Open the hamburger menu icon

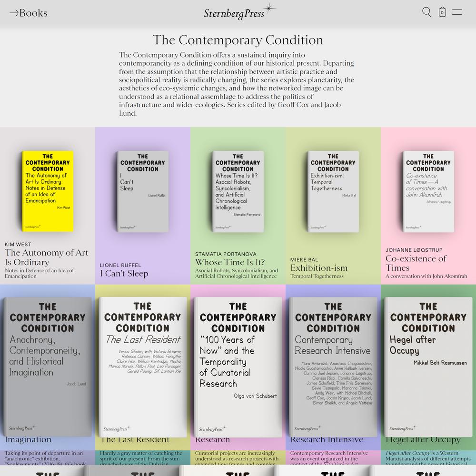click(x=457, y=12)
